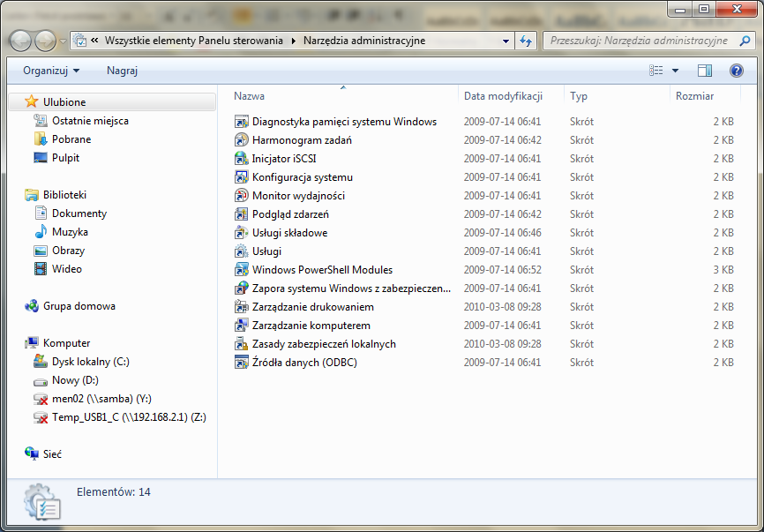Viewport: 764px width, 532px height.
Task: Click date 2010-03-08 09:28 of Zarządzanie drukowaniem
Action: 502,306
